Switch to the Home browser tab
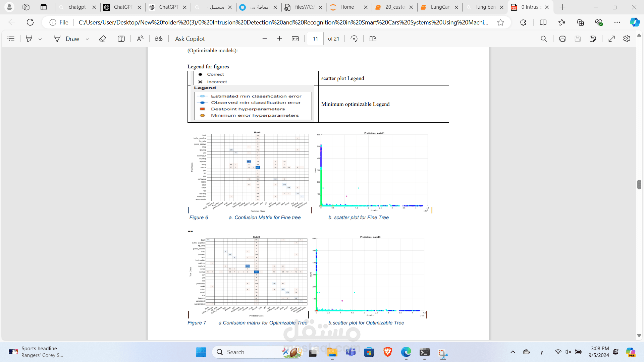Image resolution: width=644 pixels, height=362 pixels. (347, 7)
